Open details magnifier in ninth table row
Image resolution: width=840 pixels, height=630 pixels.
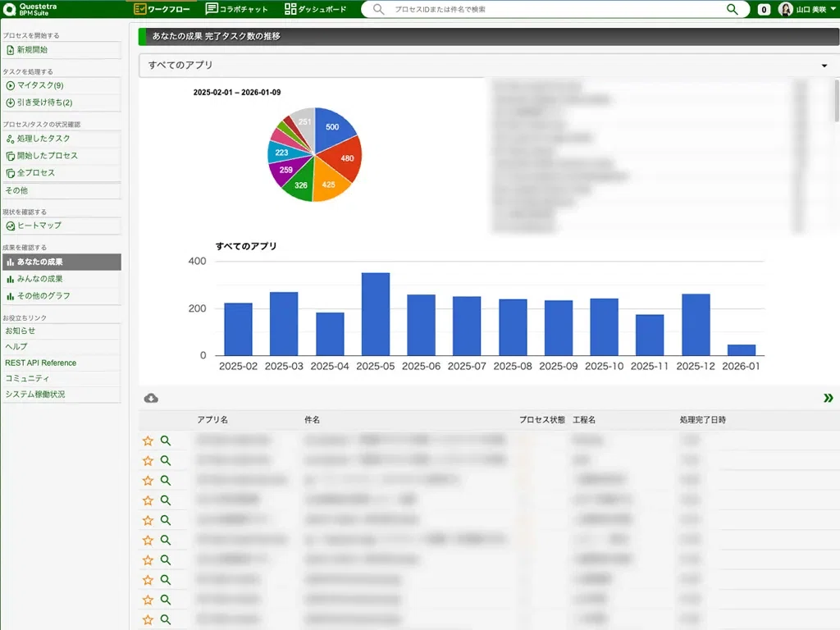pyautogui.click(x=166, y=599)
